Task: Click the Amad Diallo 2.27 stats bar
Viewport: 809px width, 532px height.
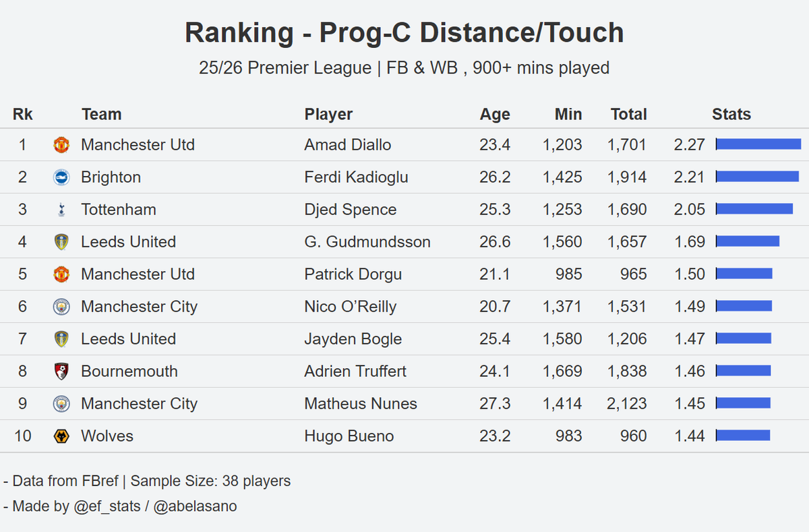Action: pyautogui.click(x=758, y=144)
